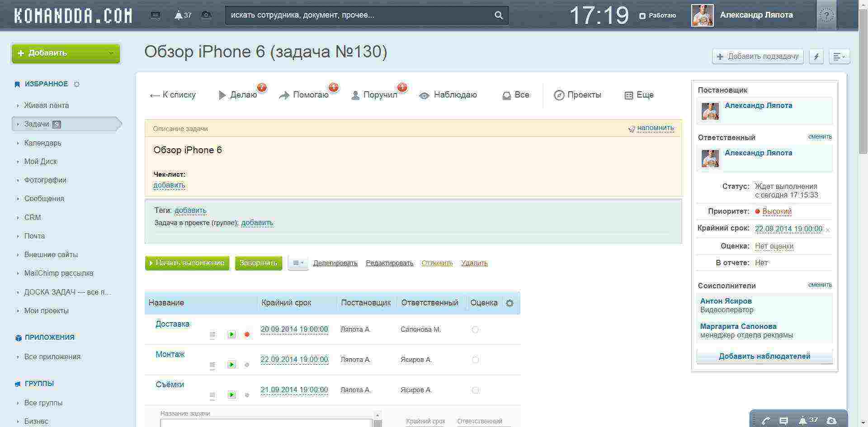Viewport: 868px width, 427px height.
Task: Click the cloud icon in bottom bar
Action: (x=831, y=421)
